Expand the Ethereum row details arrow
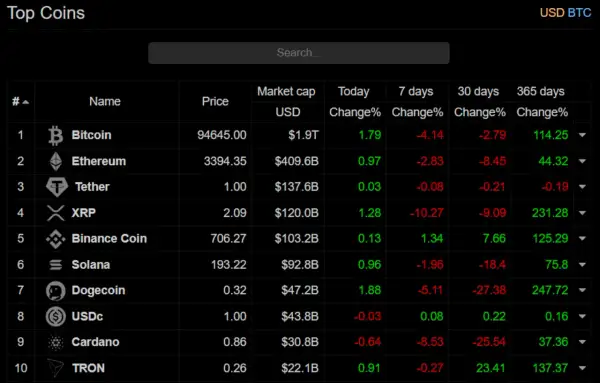600x383 pixels. 582,161
